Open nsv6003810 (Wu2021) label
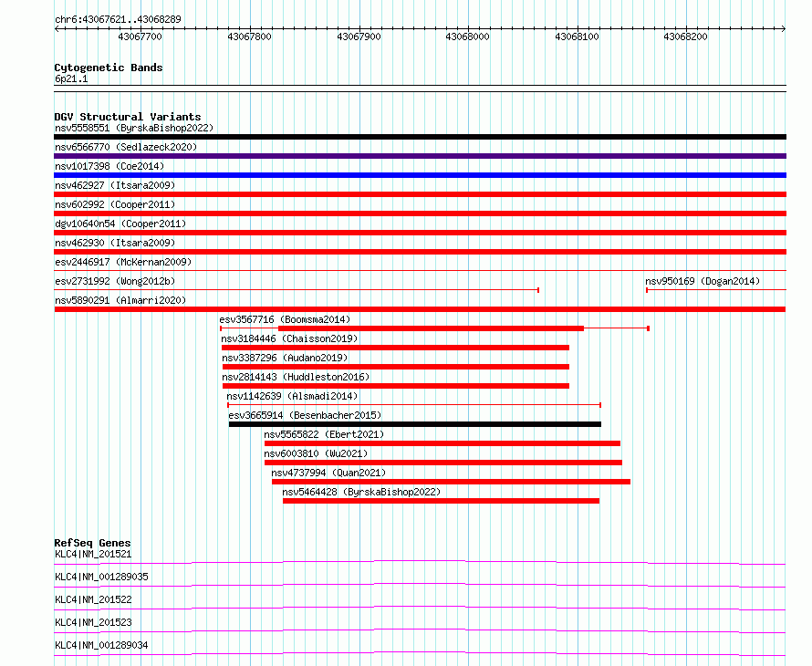Viewport: 812px width, 666px height. click(x=316, y=453)
